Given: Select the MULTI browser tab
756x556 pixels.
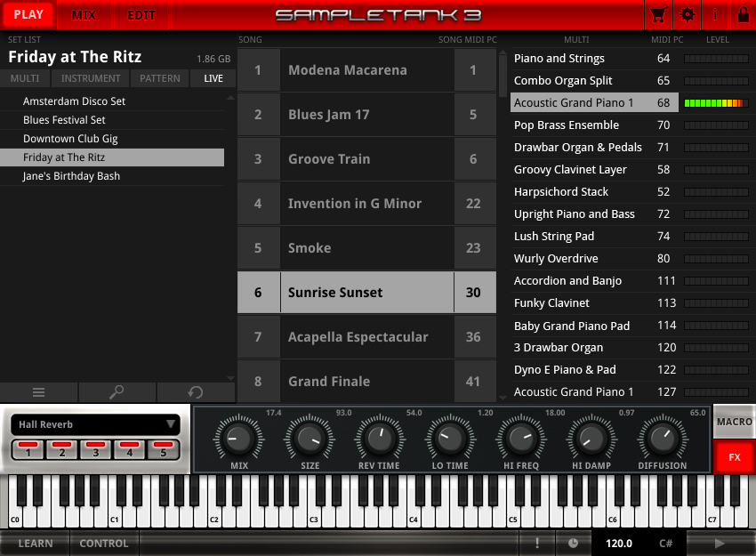Looking at the screenshot, I should pos(25,78).
